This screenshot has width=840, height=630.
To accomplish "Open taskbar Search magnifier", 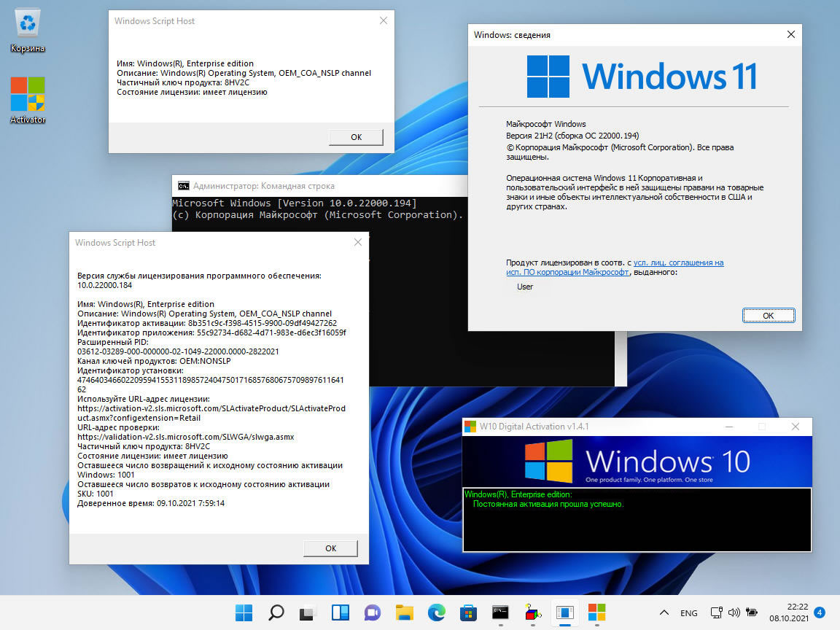I will point(276,612).
